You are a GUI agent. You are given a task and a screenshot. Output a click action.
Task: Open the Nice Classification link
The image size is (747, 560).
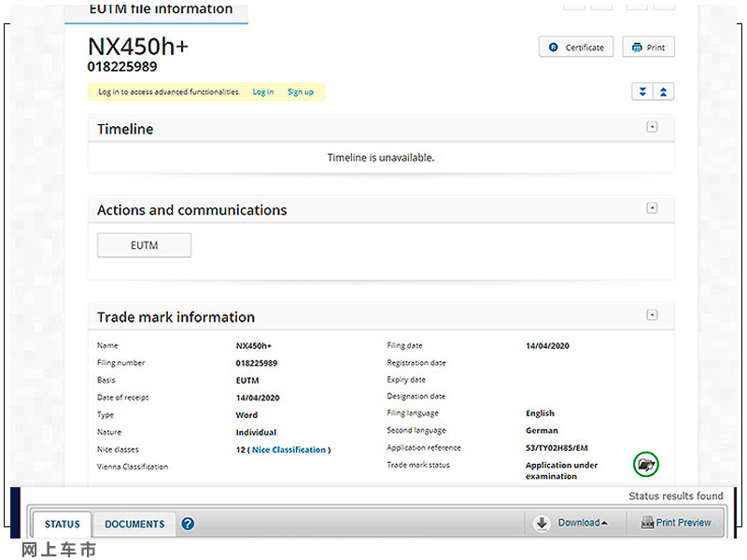289,450
